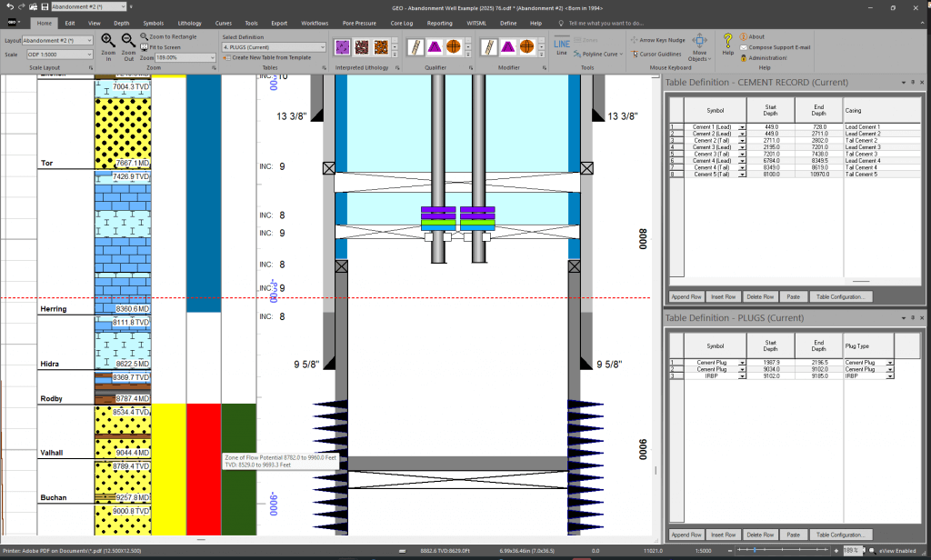Open the document selector dropdown in title bar

[x=124, y=6]
